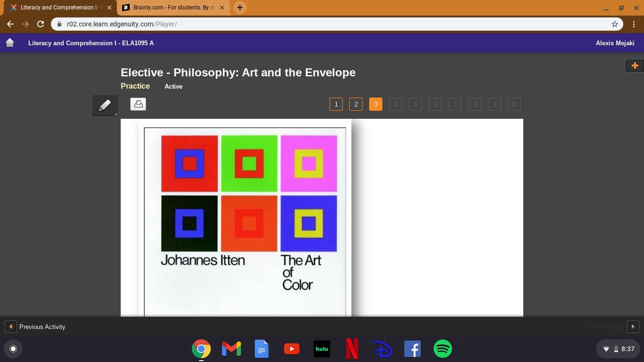The width and height of the screenshot is (644, 362).
Task: Open the pencil highlighter tool
Action: tap(105, 105)
